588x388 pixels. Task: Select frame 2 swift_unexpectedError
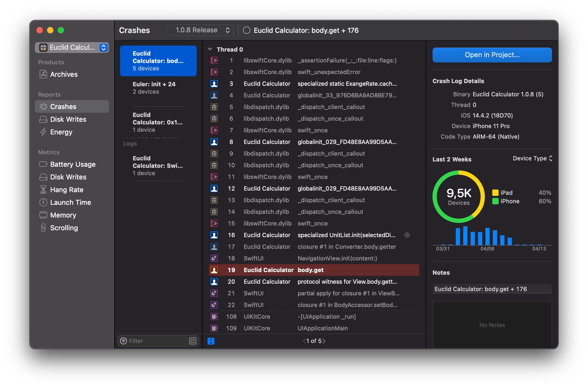tap(314, 72)
